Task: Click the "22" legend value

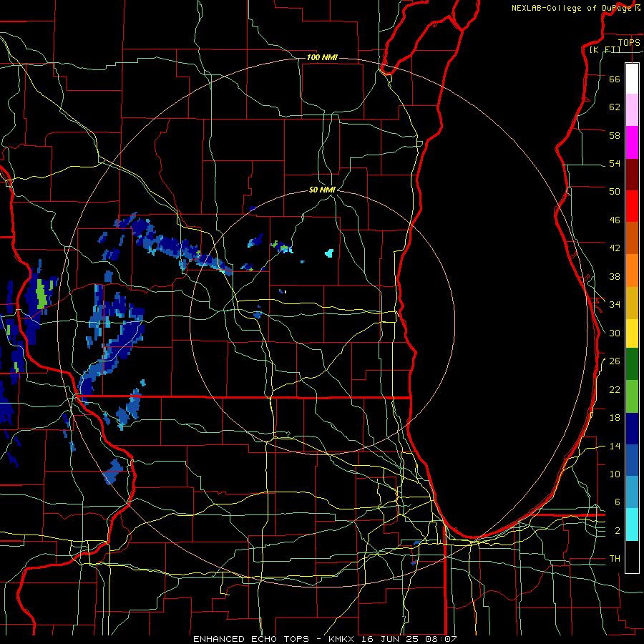Action: 615,389
